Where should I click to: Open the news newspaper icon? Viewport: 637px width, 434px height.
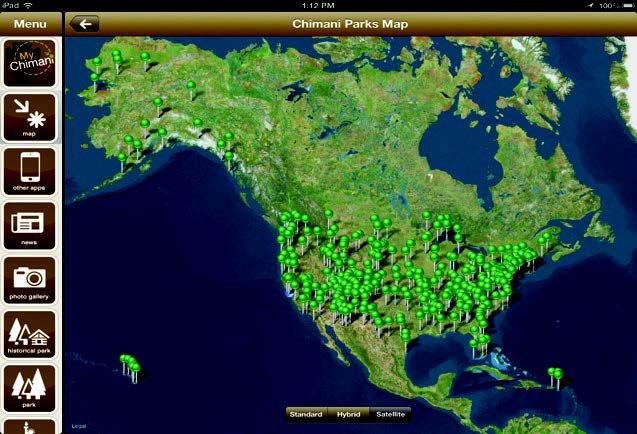(x=30, y=226)
